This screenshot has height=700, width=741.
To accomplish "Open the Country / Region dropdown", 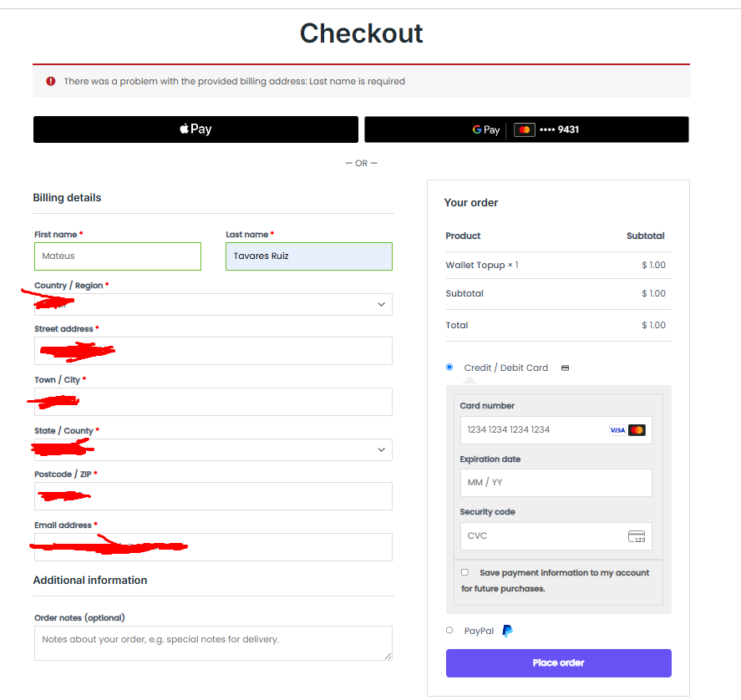I will [213, 304].
